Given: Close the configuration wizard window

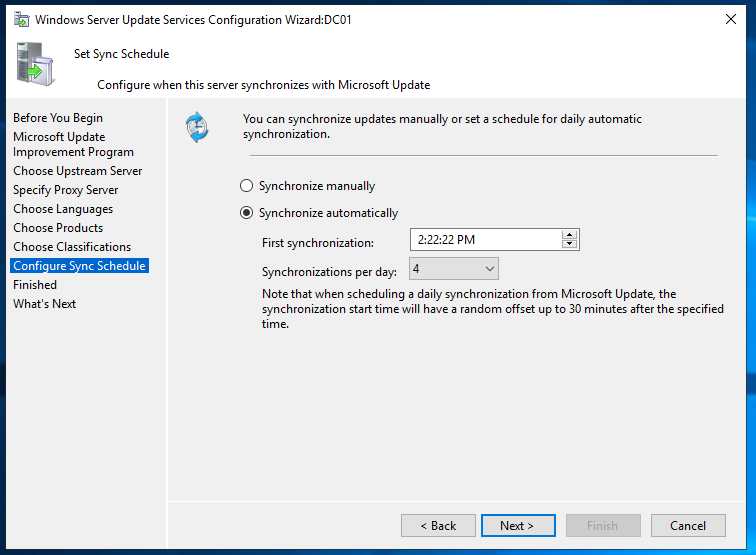Looking at the screenshot, I should [x=731, y=19].
